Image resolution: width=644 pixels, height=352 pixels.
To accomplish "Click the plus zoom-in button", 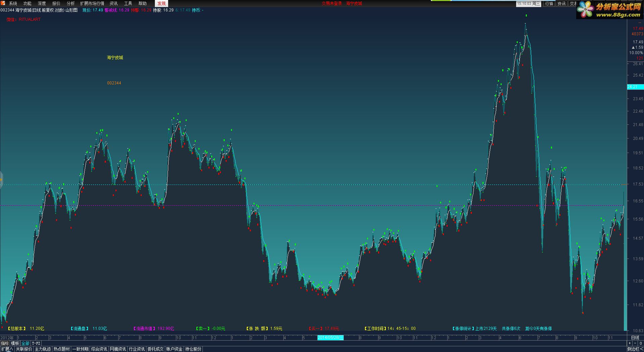I will click(630, 343).
